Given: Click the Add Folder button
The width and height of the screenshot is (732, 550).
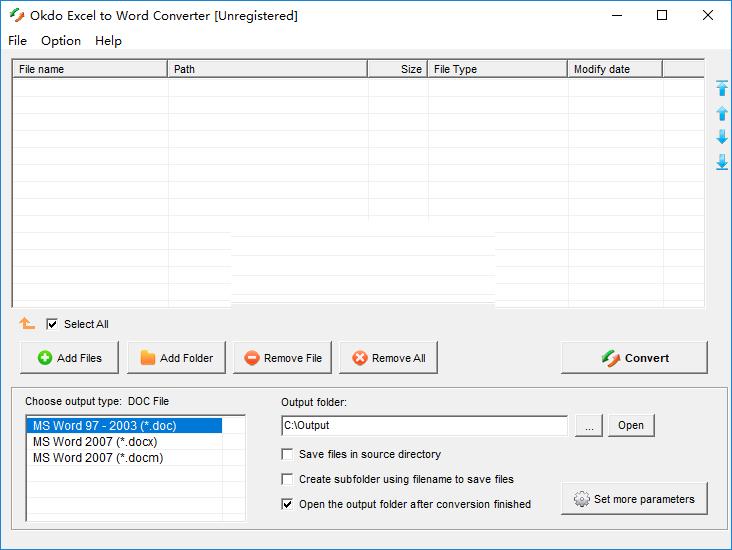Looking at the screenshot, I should coord(176,358).
